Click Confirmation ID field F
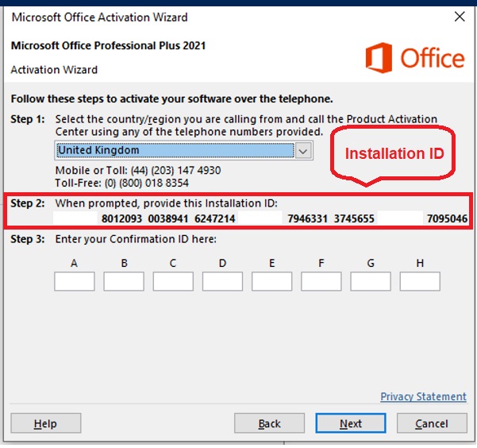The image size is (477, 448). pos(321,281)
